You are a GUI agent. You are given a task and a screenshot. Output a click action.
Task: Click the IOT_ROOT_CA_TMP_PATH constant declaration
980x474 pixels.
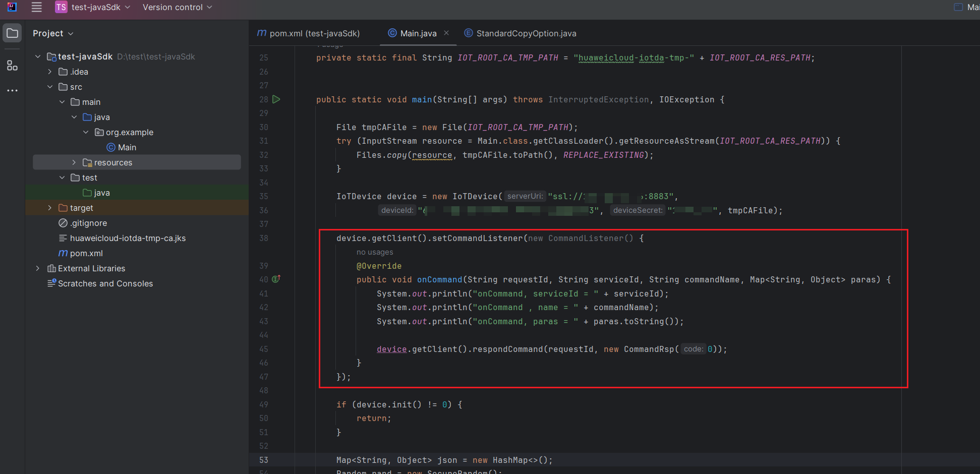point(508,57)
